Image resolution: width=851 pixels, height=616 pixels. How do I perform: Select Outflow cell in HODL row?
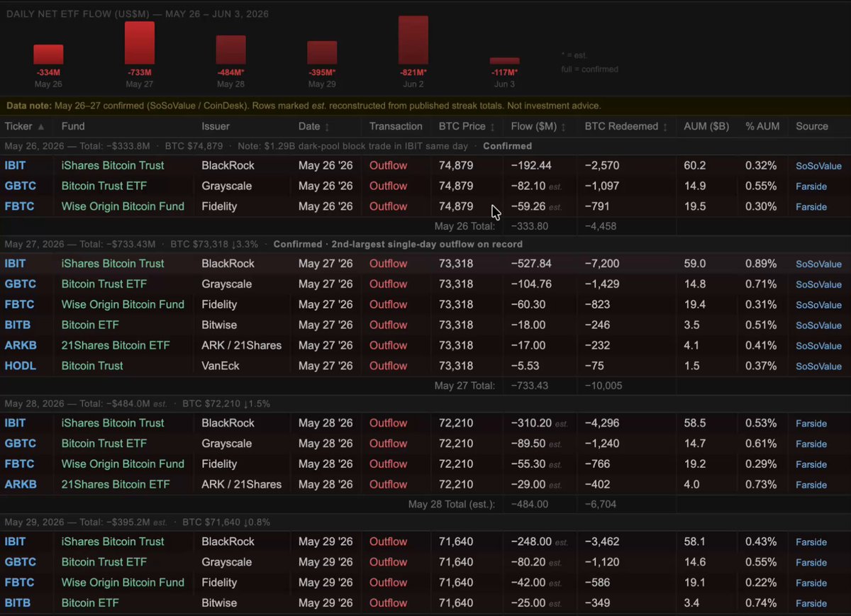coord(388,366)
